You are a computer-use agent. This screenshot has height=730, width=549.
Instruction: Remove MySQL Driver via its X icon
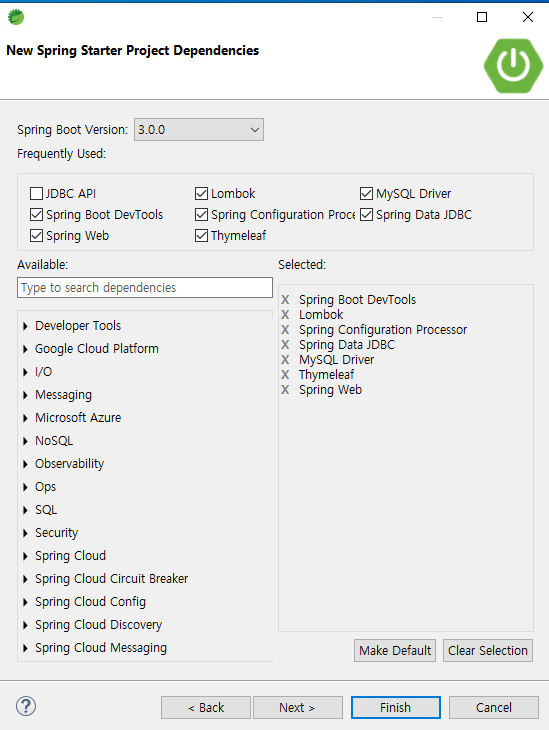[x=285, y=360]
